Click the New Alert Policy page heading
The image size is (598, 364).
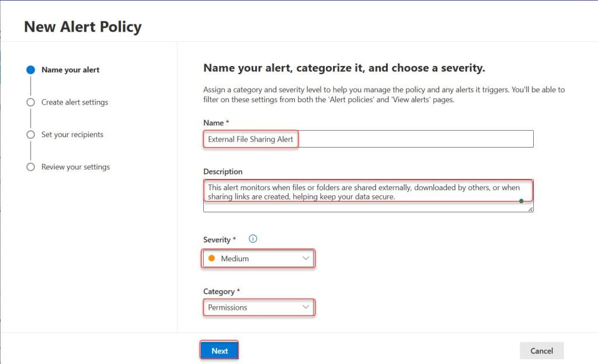[x=82, y=26]
